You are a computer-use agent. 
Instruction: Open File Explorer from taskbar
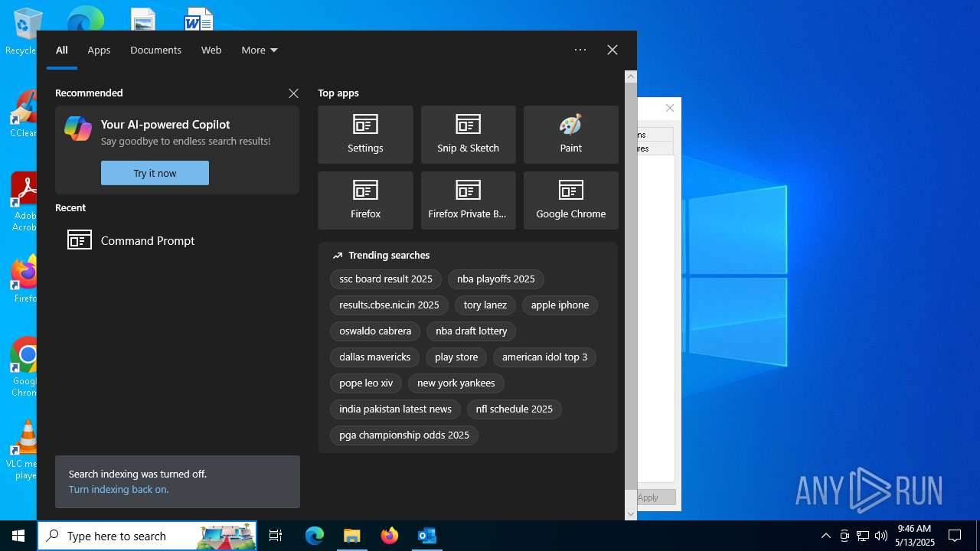pos(352,536)
